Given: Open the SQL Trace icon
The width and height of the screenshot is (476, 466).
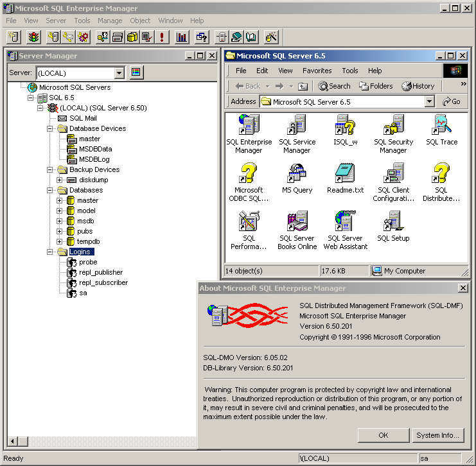Looking at the screenshot, I should click(x=441, y=125).
